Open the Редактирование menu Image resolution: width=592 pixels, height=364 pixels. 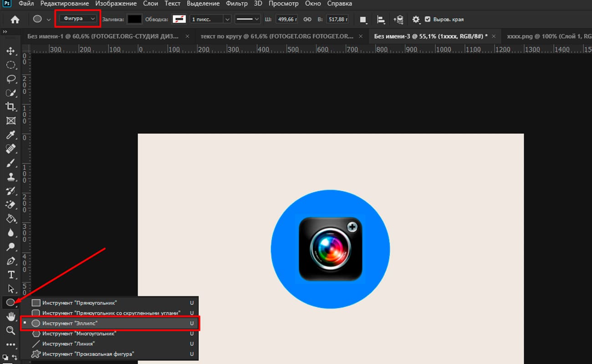click(65, 4)
